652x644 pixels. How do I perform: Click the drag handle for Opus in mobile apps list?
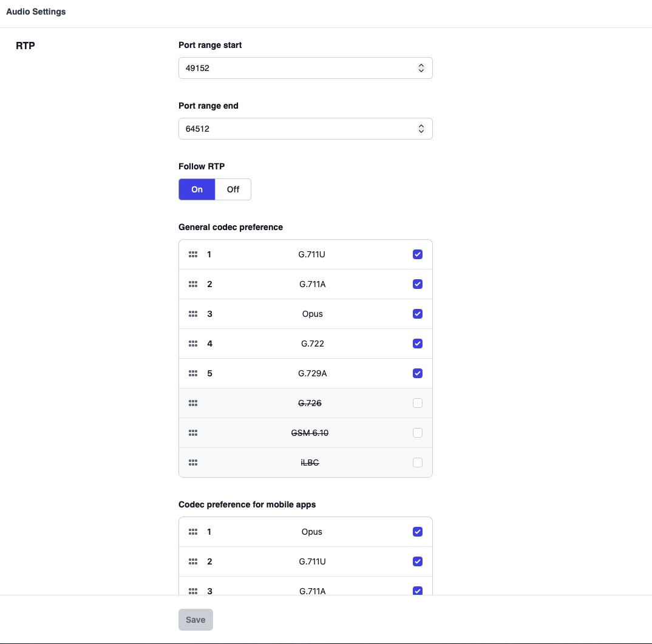coord(193,532)
